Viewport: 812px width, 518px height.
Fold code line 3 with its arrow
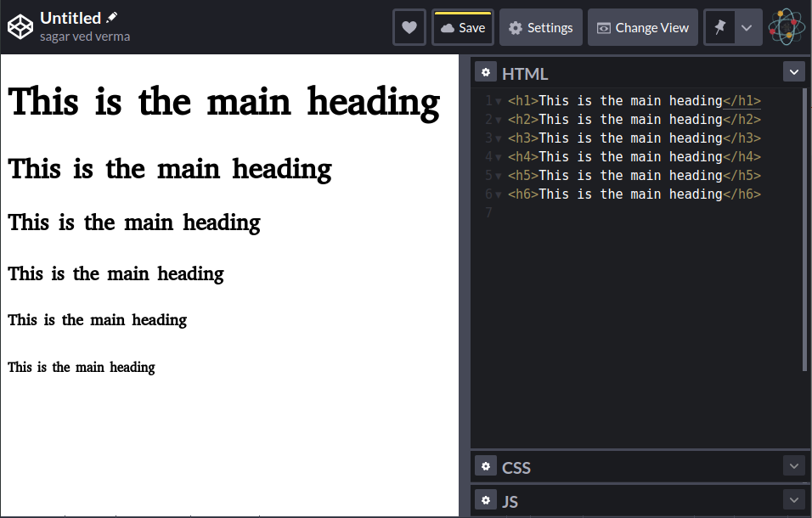[x=499, y=138]
